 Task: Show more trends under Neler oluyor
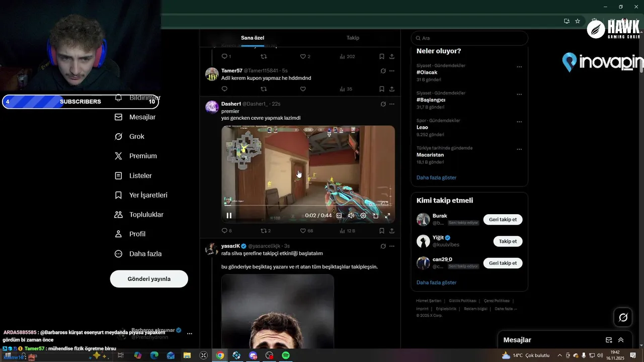click(436, 177)
